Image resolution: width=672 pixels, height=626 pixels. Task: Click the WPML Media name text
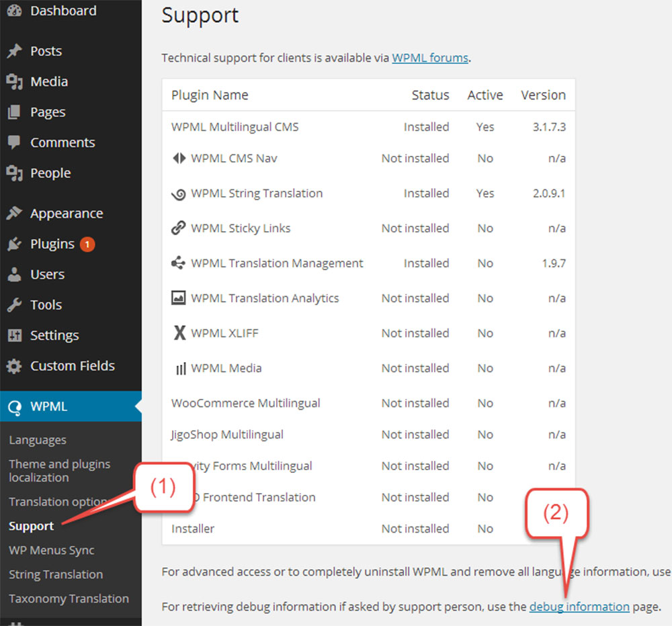tap(226, 368)
